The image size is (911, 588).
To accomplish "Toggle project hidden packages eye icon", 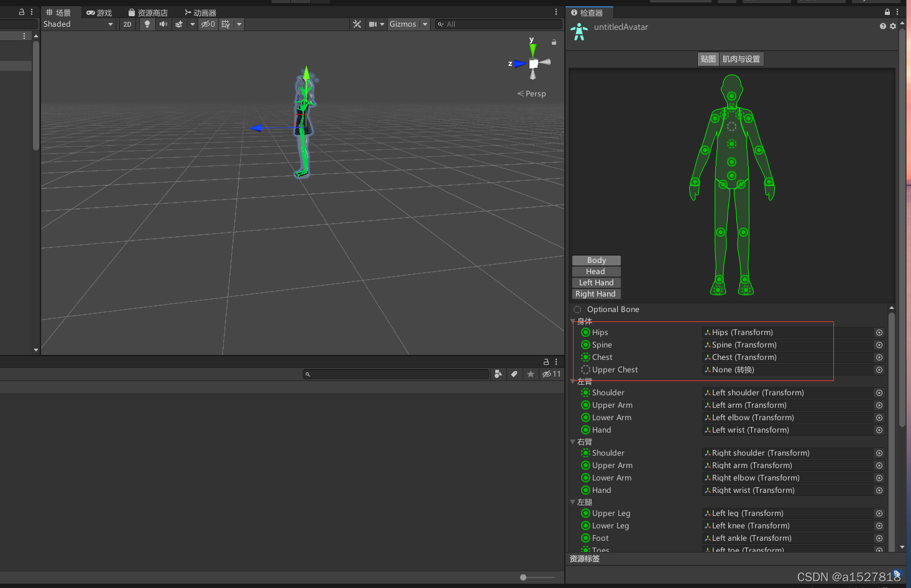I will click(x=551, y=374).
